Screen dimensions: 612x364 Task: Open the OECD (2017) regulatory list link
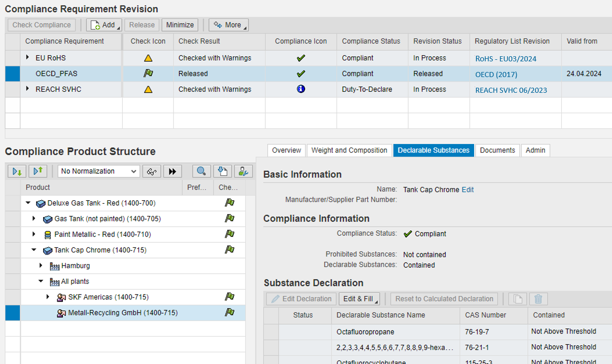tap(496, 74)
